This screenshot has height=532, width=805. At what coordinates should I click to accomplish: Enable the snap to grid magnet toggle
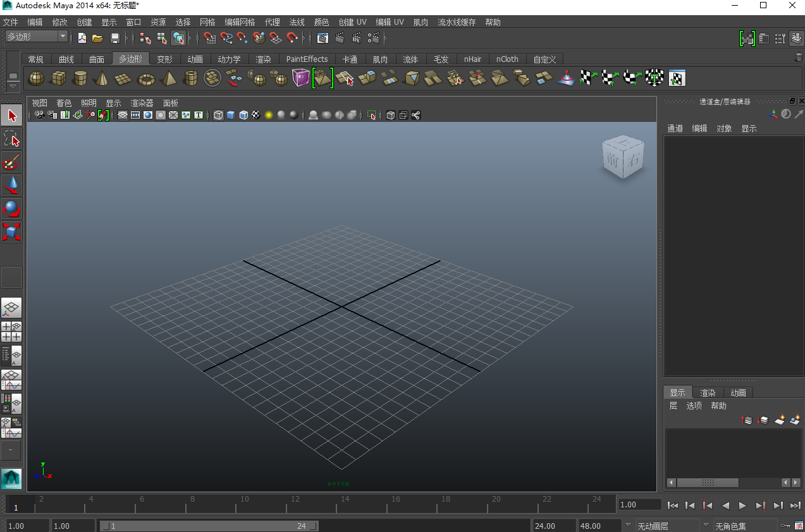209,38
